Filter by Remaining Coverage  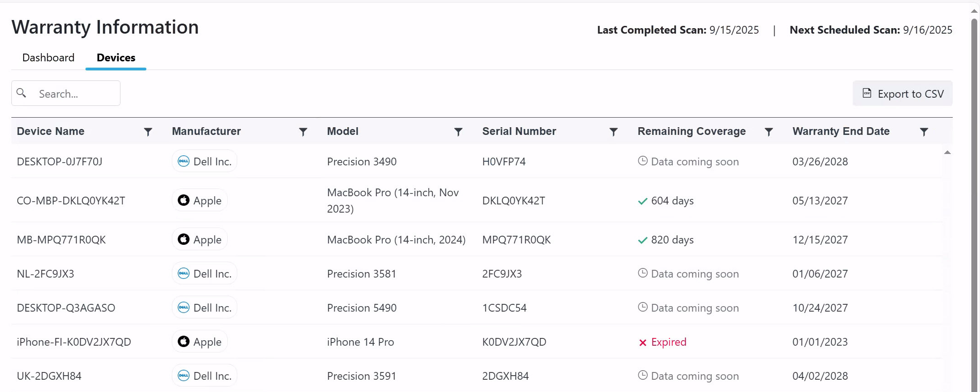click(769, 132)
